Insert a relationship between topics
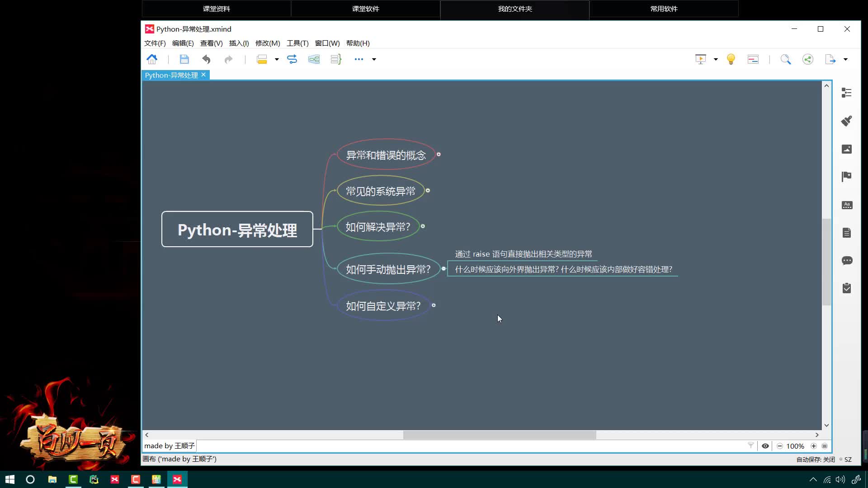868x488 pixels. 292,59
